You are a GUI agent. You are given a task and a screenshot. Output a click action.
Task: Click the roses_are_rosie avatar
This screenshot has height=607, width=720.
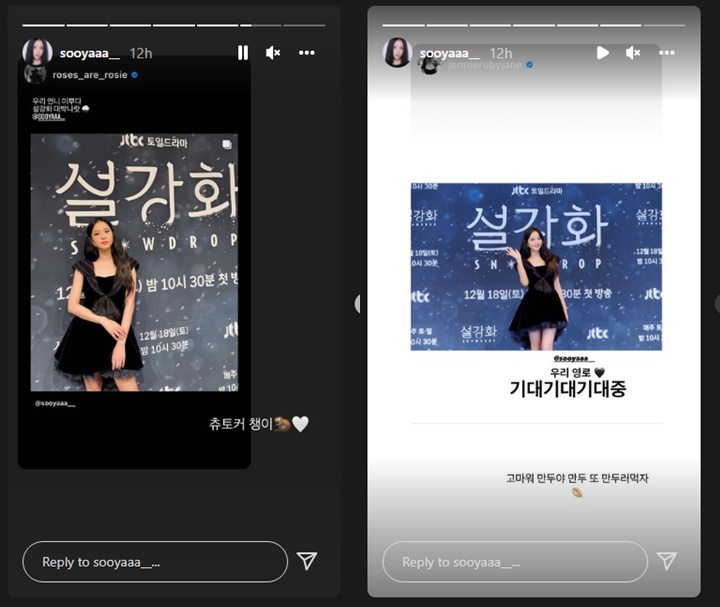(x=35, y=74)
